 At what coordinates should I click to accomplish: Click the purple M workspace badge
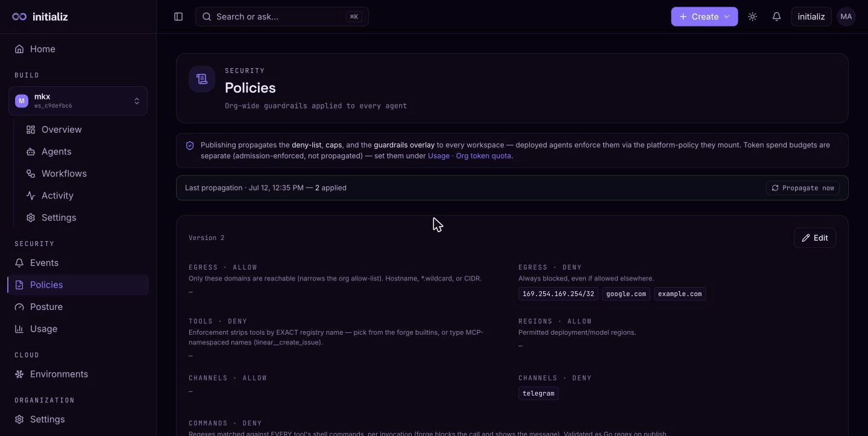tap(22, 101)
